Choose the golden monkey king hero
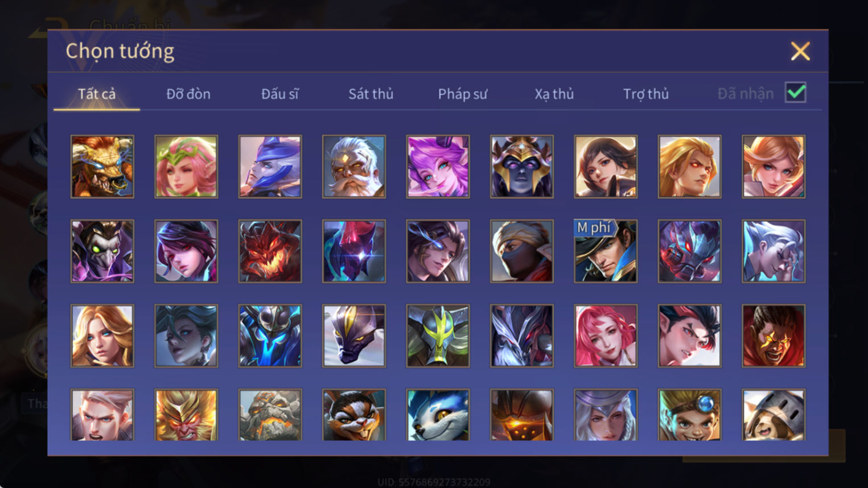The width and height of the screenshot is (868, 488). pyautogui.click(x=186, y=415)
